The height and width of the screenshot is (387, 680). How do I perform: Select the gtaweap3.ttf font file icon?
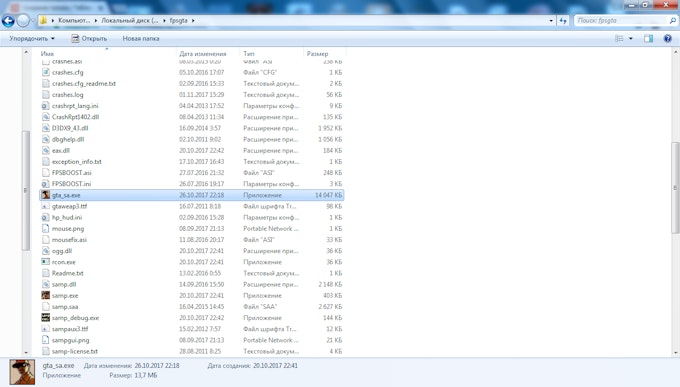pyautogui.click(x=46, y=206)
